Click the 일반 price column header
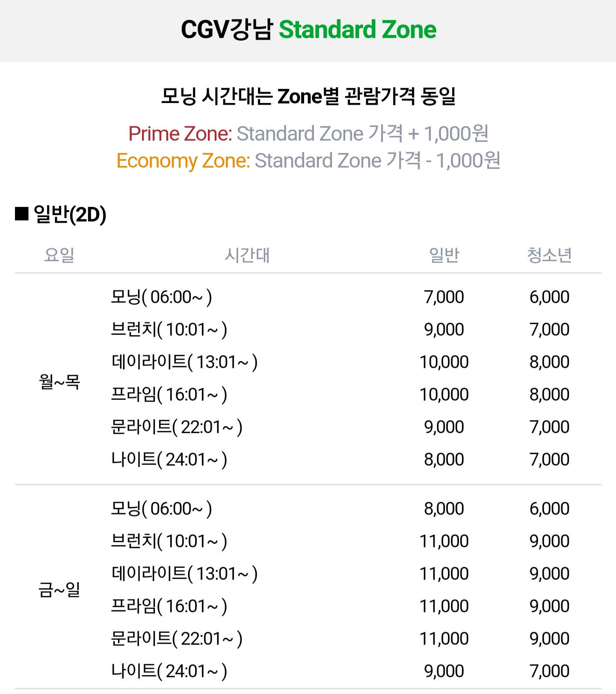This screenshot has width=616, height=694. [x=444, y=255]
